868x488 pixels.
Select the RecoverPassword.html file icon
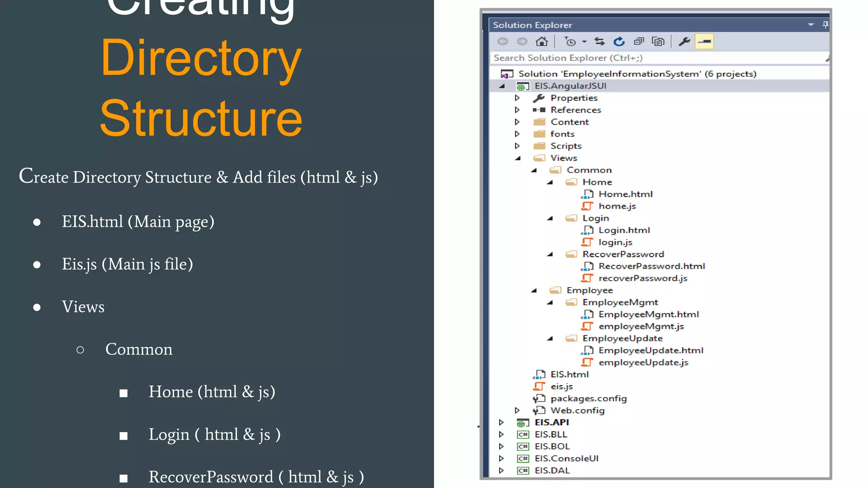(587, 266)
